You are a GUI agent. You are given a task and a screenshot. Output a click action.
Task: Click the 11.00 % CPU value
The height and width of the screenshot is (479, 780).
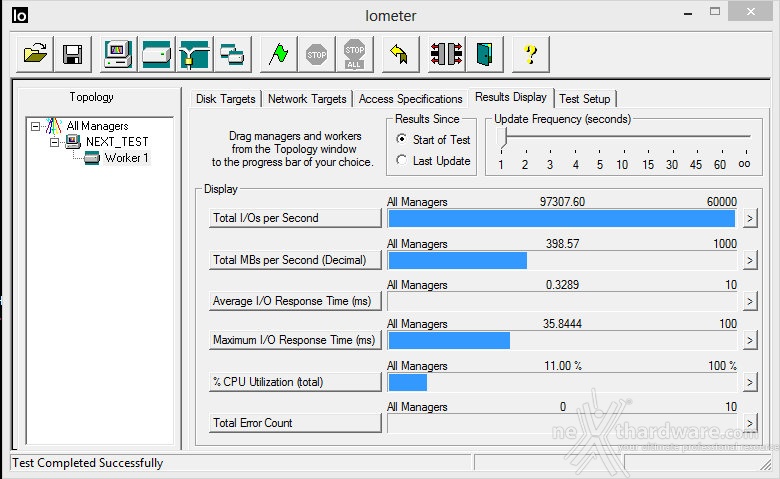(563, 366)
